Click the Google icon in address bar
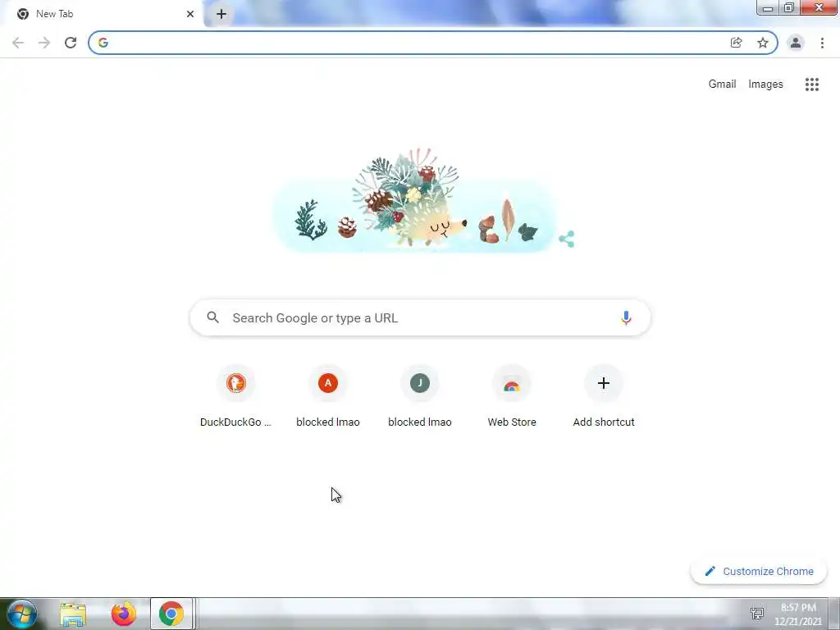Image resolution: width=840 pixels, height=630 pixels. 103,43
